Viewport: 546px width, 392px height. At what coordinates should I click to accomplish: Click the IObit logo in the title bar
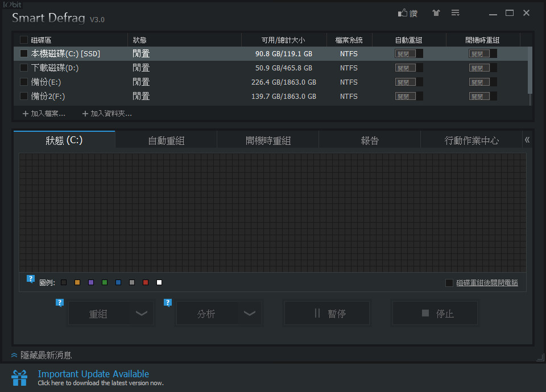pyautogui.click(x=12, y=5)
